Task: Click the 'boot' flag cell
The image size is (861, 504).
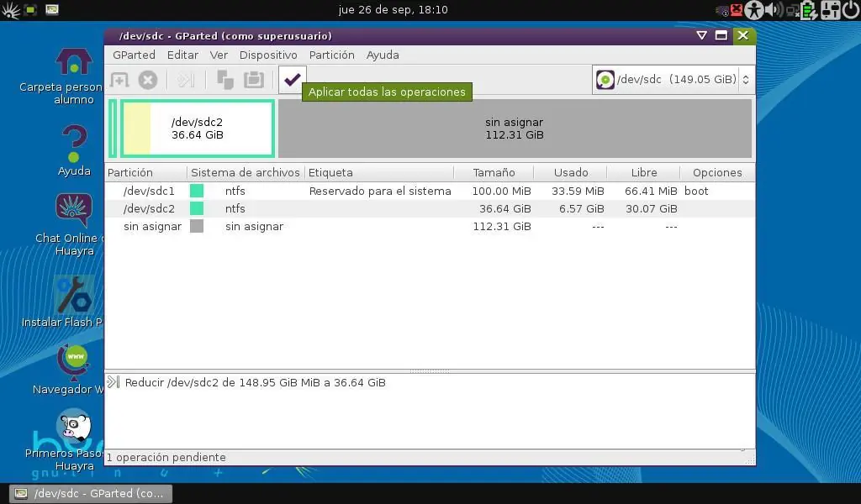Action: 696,191
